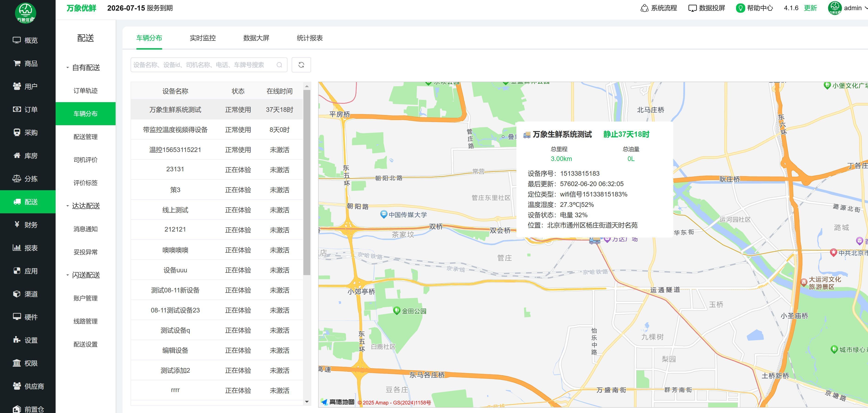Click the 数据投屏 screen icon
The width and height of the screenshot is (868, 413).
pyautogui.click(x=692, y=8)
